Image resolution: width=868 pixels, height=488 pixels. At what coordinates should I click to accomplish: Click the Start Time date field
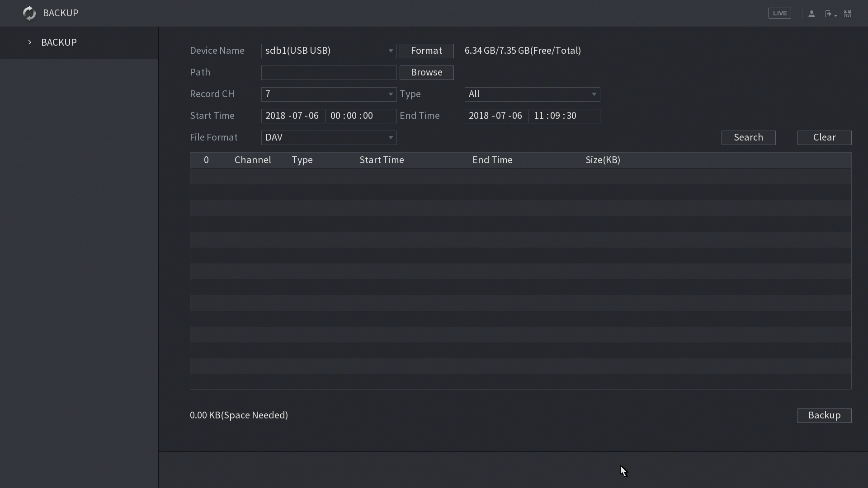(292, 116)
